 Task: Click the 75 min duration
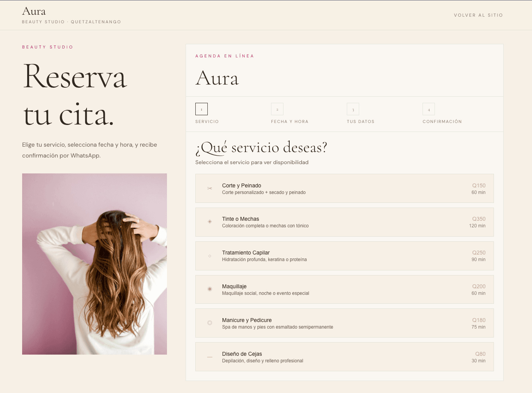tap(478, 327)
